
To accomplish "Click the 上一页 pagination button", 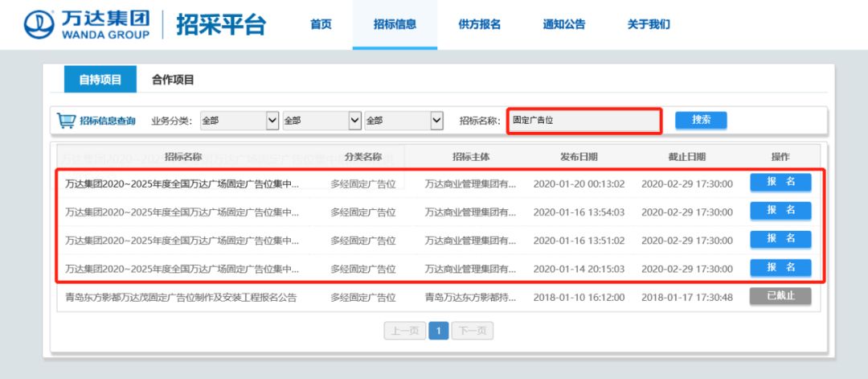I will point(404,332).
